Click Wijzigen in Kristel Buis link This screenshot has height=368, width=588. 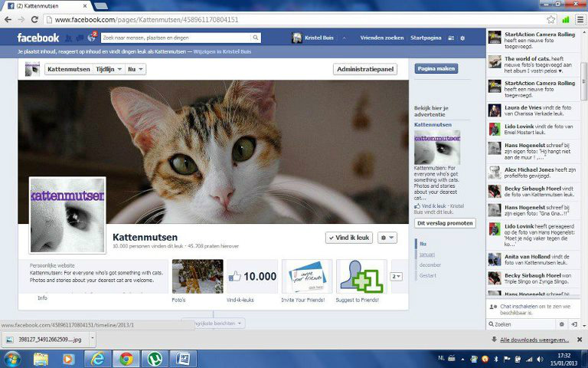222,51
